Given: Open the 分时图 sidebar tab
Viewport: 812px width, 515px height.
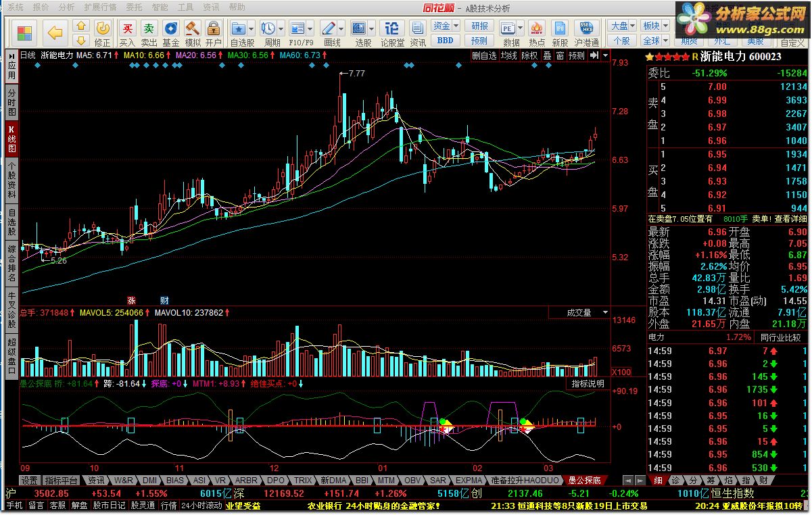Looking at the screenshot, I should 11,103.
